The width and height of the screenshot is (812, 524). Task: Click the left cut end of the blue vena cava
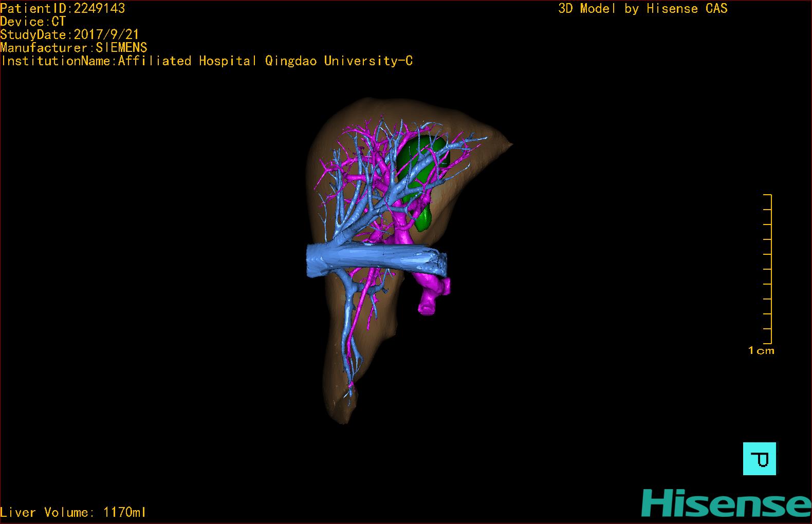(313, 261)
